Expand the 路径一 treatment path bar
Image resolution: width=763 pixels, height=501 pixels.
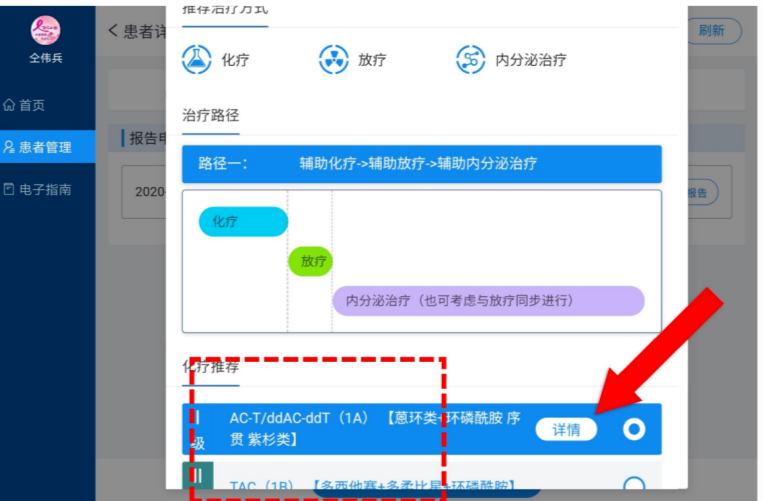pos(421,164)
